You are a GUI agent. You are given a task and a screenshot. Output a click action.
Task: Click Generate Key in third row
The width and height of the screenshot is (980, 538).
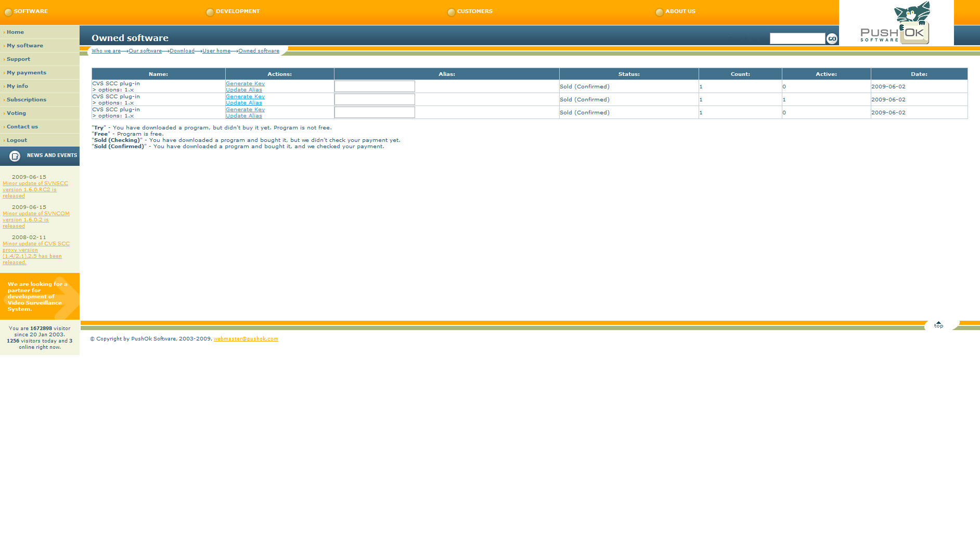click(245, 110)
